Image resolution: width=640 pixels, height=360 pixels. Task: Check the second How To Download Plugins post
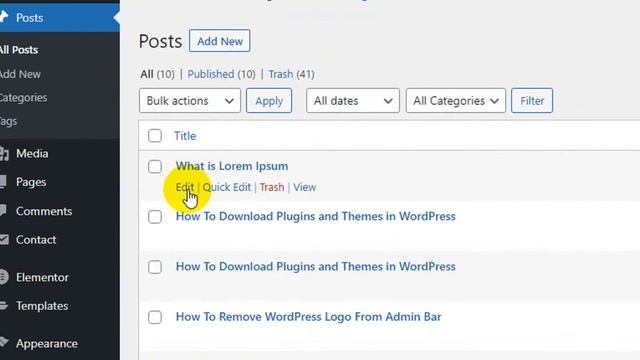click(155, 267)
